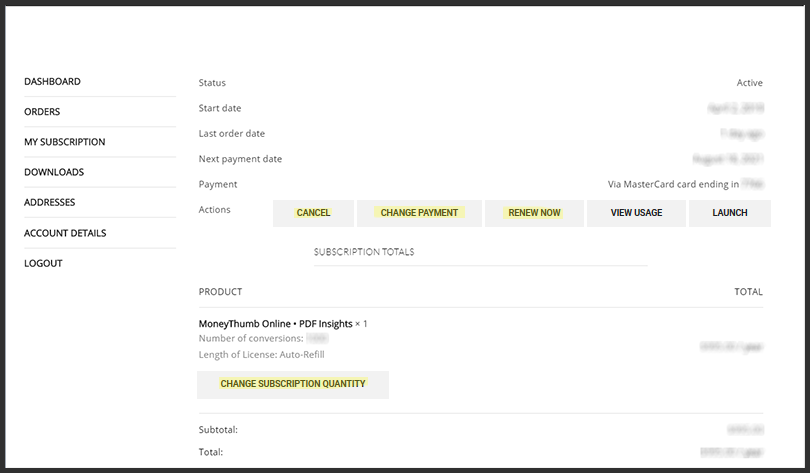Image resolution: width=810 pixels, height=473 pixels.
Task: Click Change Subscription Quantity button
Action: click(293, 384)
